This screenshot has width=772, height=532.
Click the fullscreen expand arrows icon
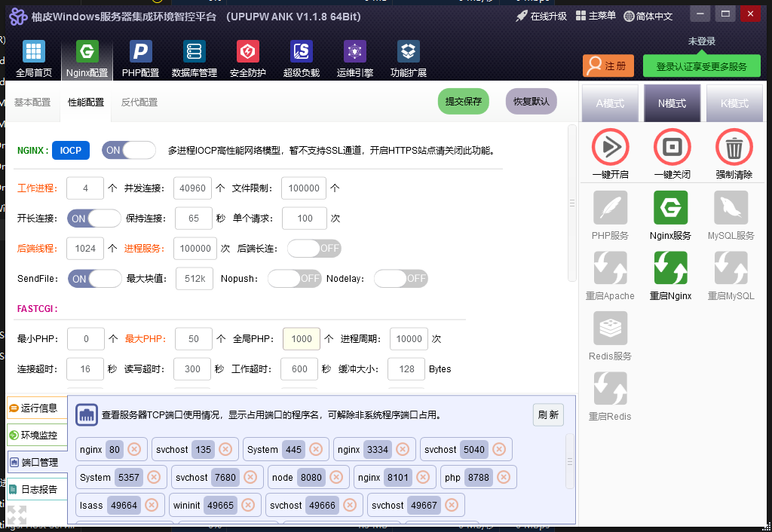pos(17,515)
